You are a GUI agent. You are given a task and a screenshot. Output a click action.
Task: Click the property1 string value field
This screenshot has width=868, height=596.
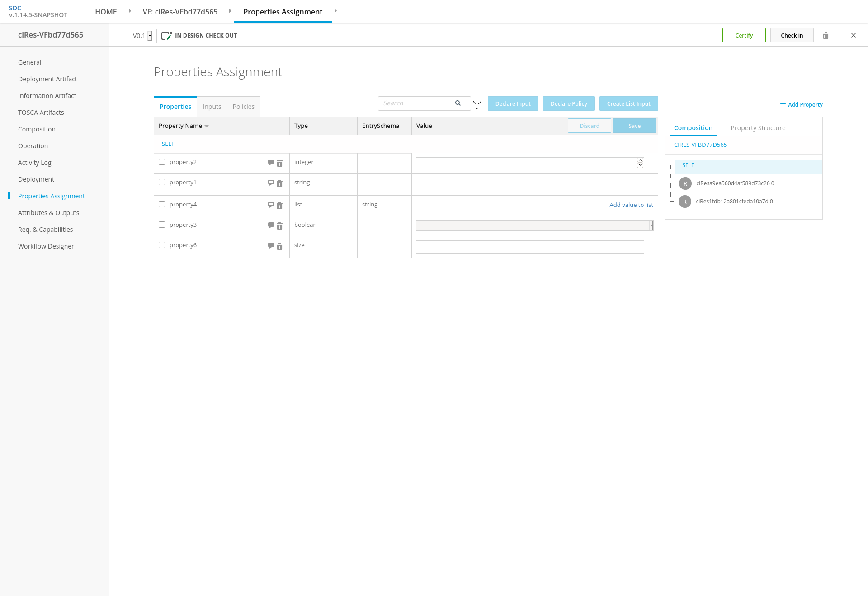click(529, 184)
